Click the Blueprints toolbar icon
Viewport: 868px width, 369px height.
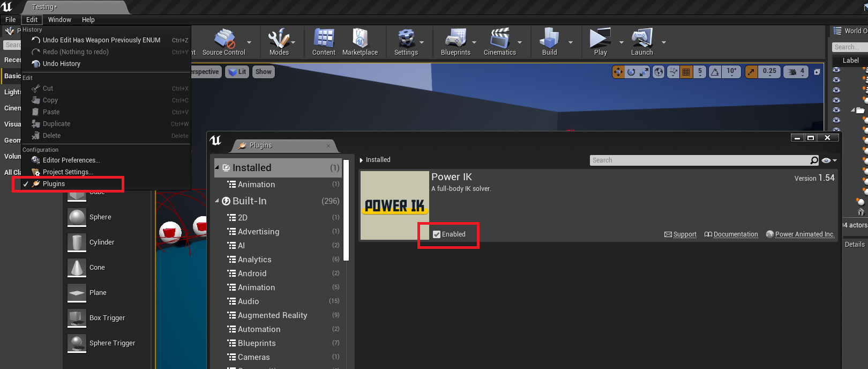[455, 42]
